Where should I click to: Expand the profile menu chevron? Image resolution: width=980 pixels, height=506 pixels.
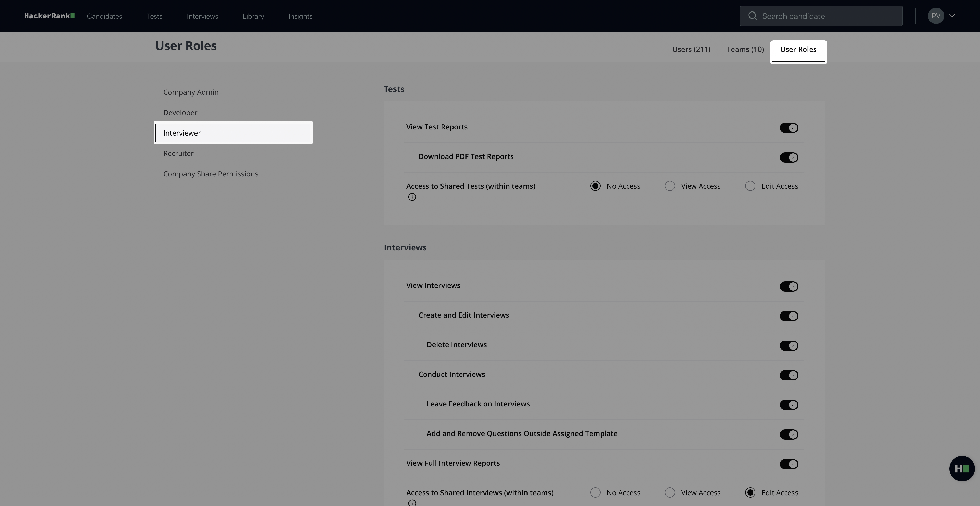click(x=952, y=16)
